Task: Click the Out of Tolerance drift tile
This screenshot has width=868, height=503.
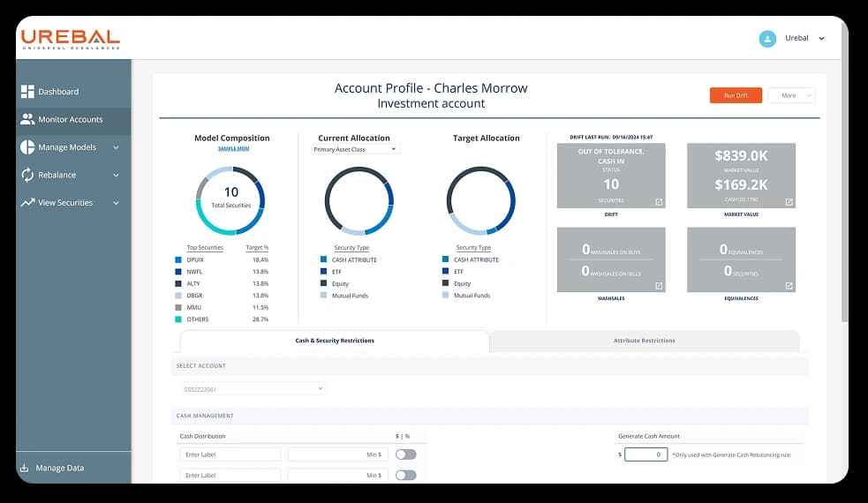Action: pos(610,176)
